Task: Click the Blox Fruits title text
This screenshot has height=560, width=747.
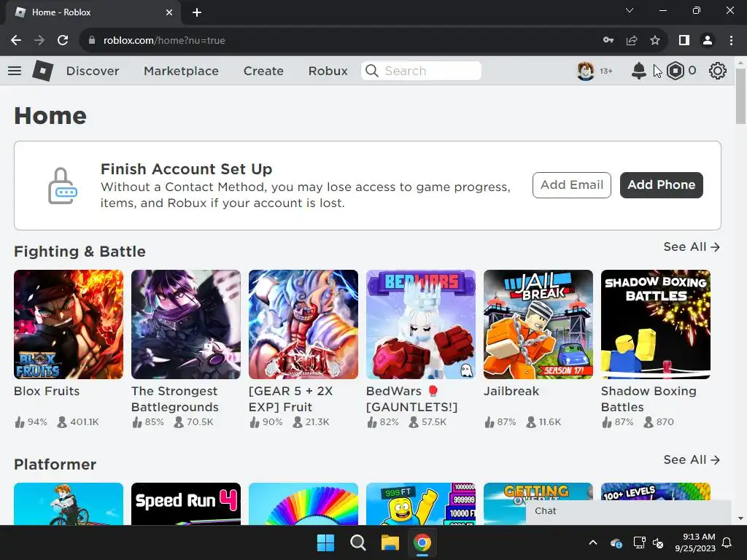Action: point(47,391)
